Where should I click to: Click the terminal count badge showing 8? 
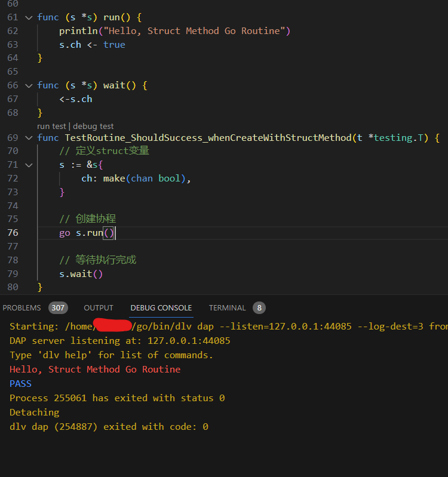point(259,308)
